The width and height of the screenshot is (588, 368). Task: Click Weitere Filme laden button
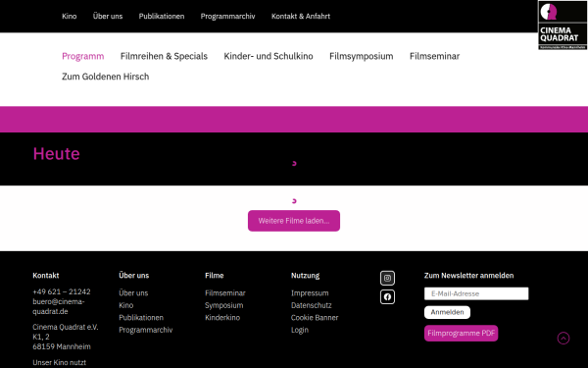294,221
